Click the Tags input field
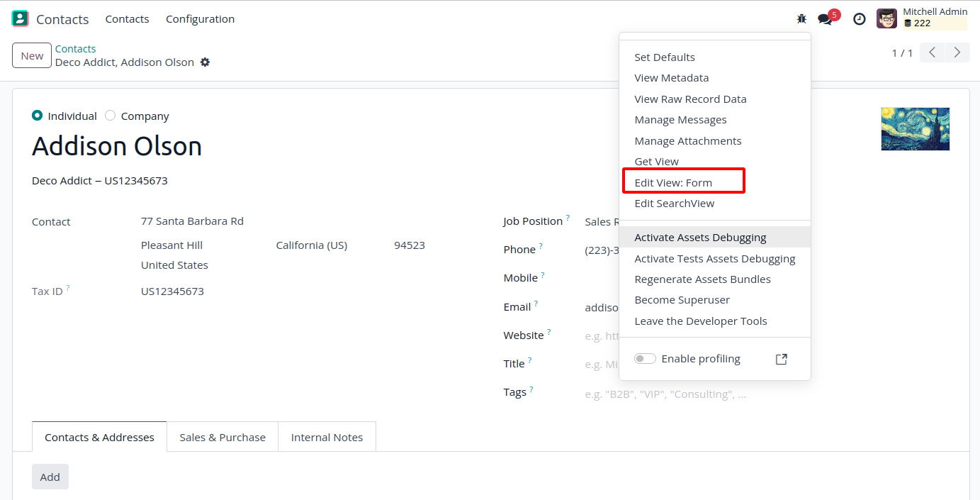The image size is (980, 500). [665, 394]
